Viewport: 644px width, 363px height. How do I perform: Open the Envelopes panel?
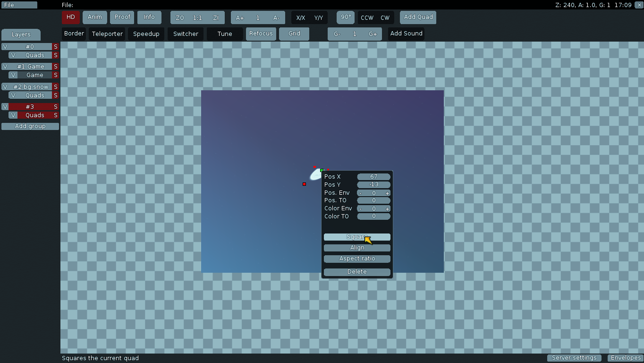[x=626, y=358]
